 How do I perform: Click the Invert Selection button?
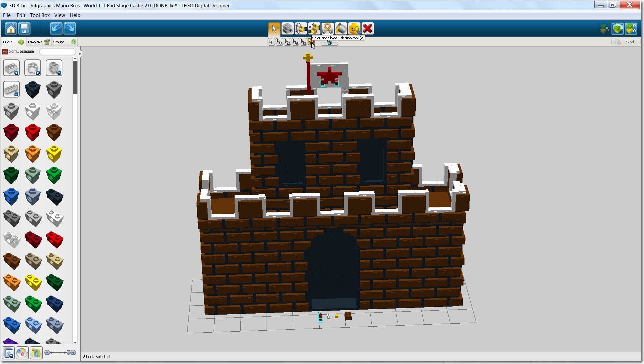coord(329,43)
